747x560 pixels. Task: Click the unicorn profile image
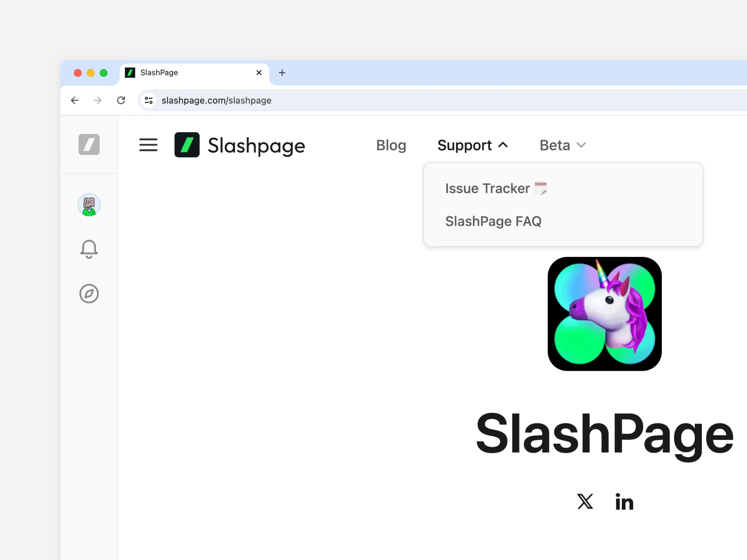(x=605, y=314)
